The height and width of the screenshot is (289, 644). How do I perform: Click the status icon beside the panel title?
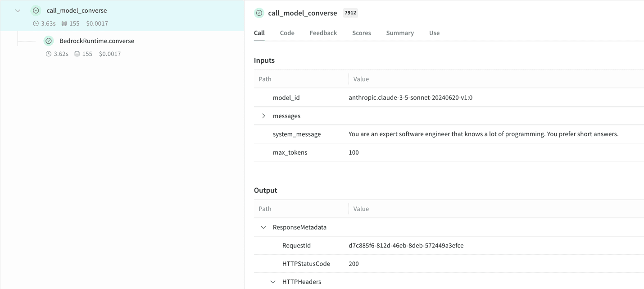click(x=259, y=13)
